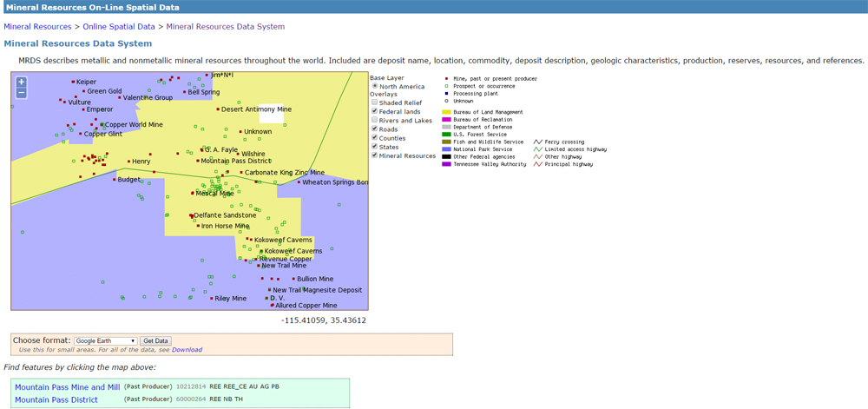Click the Riley Mine marker
This screenshot has width=868, height=409.
[x=212, y=299]
